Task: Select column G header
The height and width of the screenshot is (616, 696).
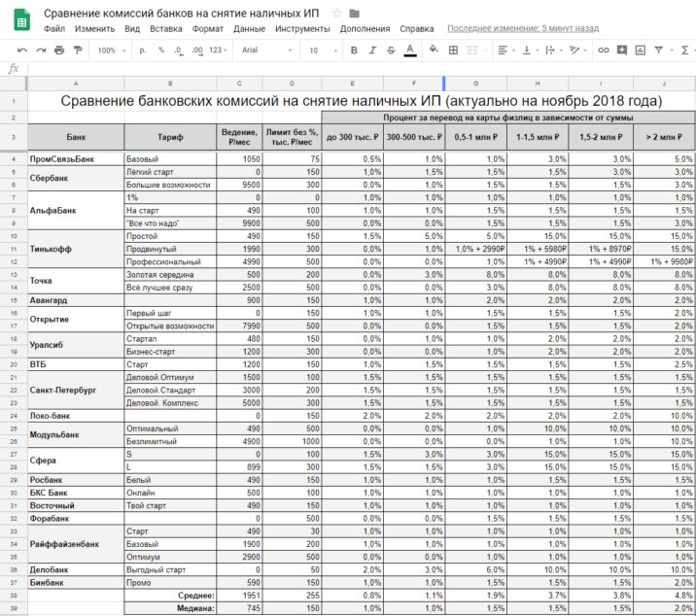Action: 476,84
